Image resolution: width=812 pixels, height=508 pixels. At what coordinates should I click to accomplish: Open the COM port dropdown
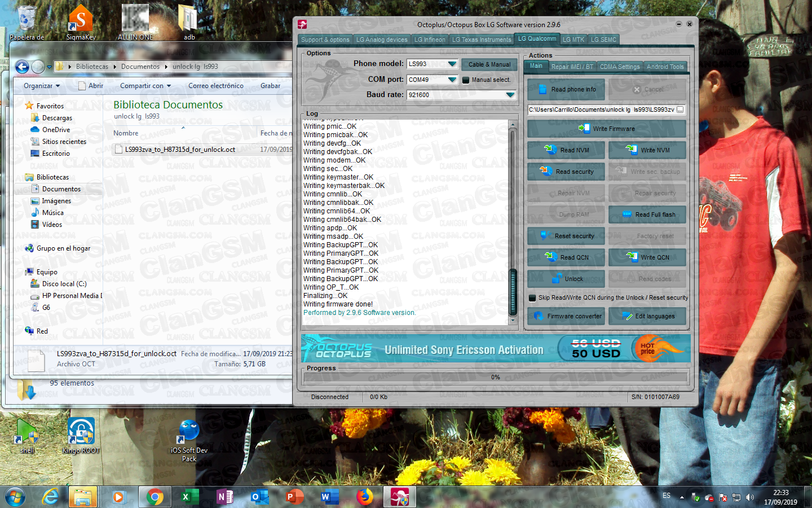[452, 80]
